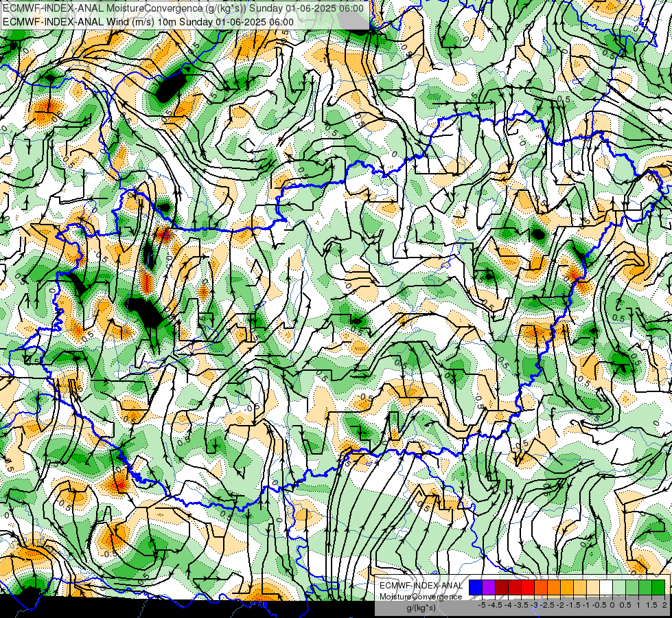Click the pale peach swatch between -1 and -0.5
Screen dimensions: 672x618
593,588
